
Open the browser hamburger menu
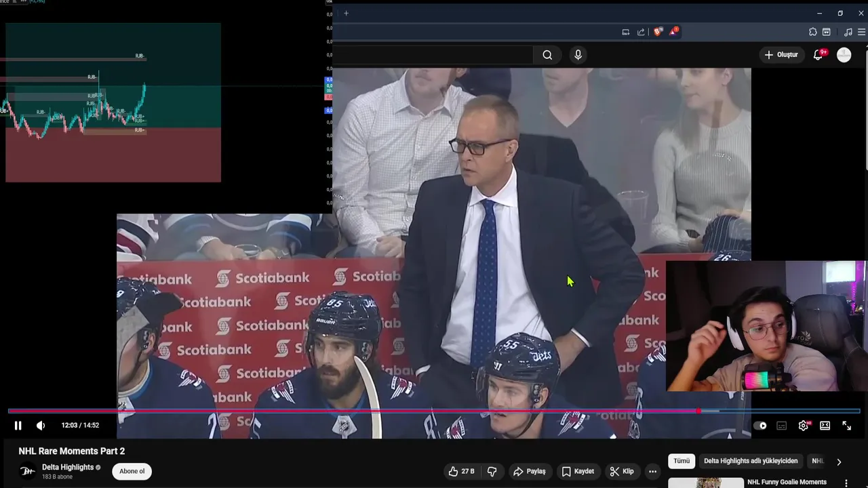(862, 32)
